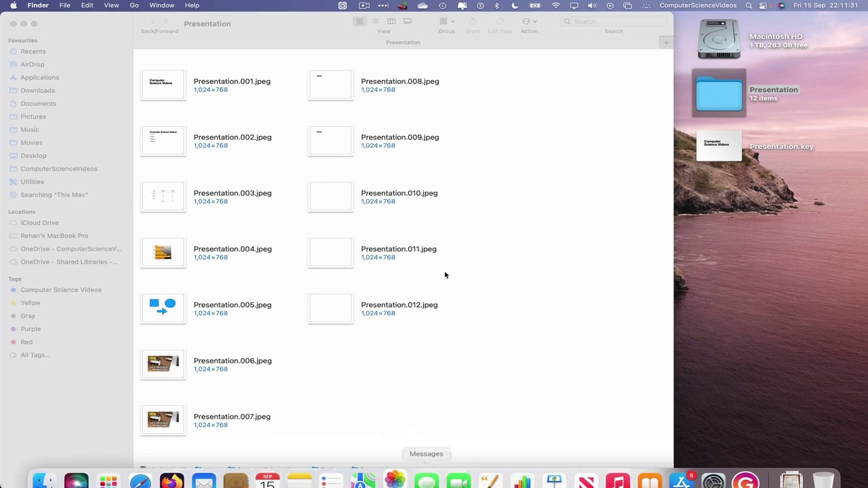Open the Edit menu
868x488 pixels.
tap(87, 5)
